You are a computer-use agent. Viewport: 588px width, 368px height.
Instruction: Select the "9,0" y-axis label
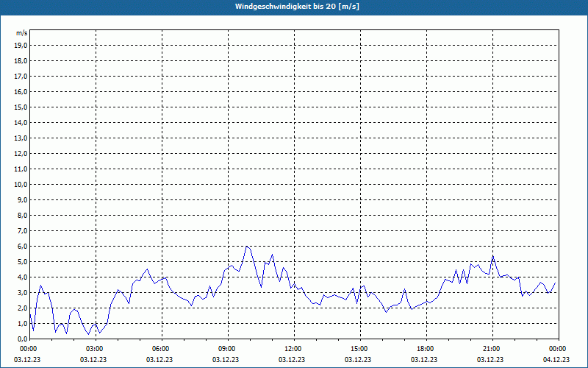(22, 199)
